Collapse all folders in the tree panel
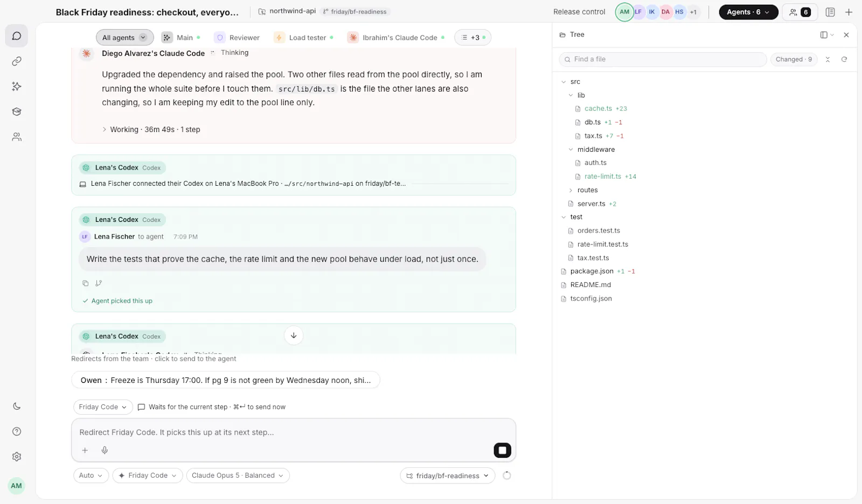This screenshot has width=862, height=504. tap(828, 59)
